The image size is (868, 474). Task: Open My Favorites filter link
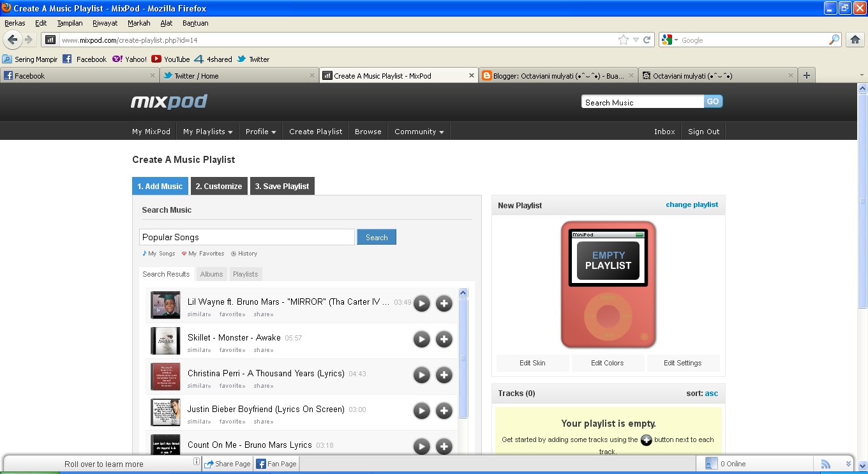[x=203, y=254]
